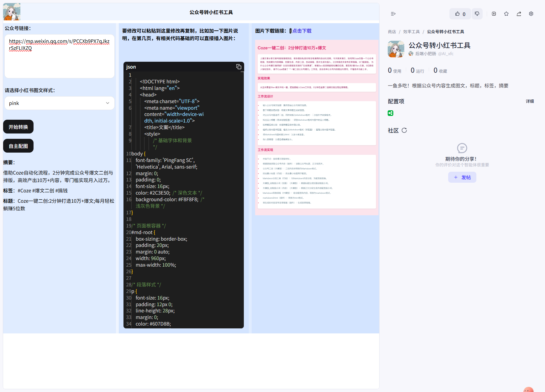This screenshot has height=392, width=545.
Task: Click the author's small avatar icon
Action: (x=411, y=54)
